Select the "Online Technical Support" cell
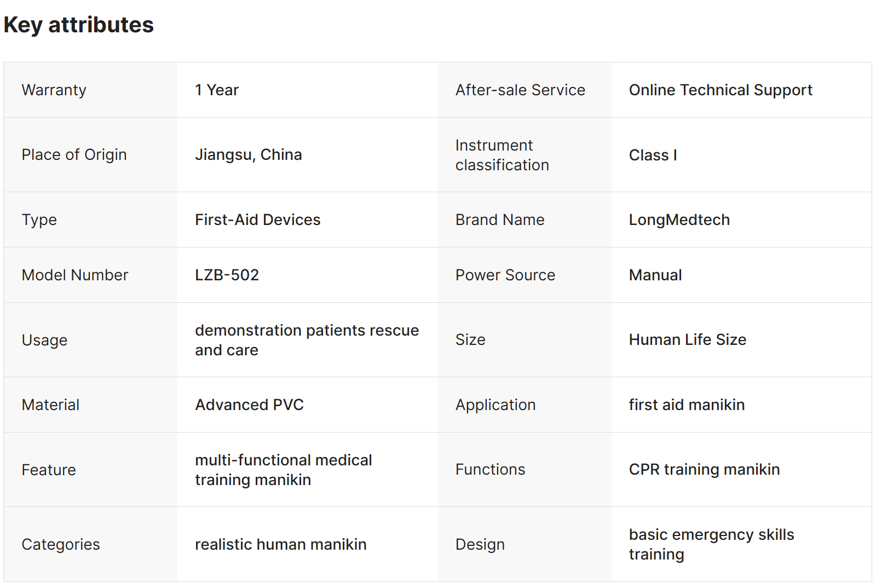Screen dimensions: 876x588 720,90
